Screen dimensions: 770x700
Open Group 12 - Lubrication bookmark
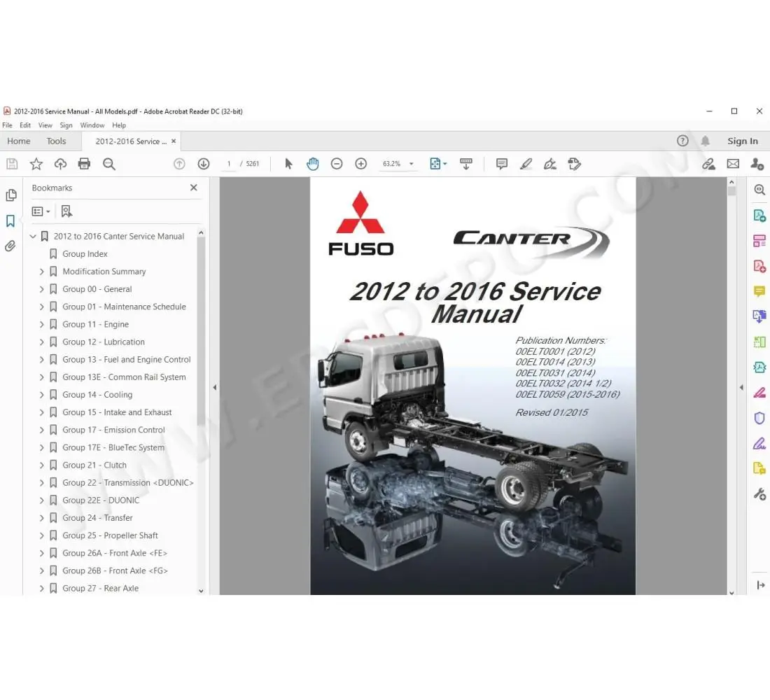tap(104, 342)
